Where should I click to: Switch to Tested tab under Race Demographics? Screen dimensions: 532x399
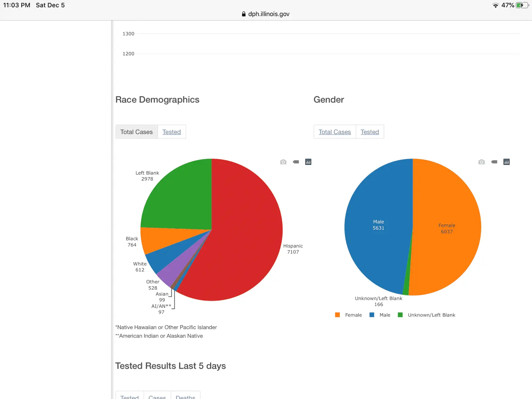(172, 132)
